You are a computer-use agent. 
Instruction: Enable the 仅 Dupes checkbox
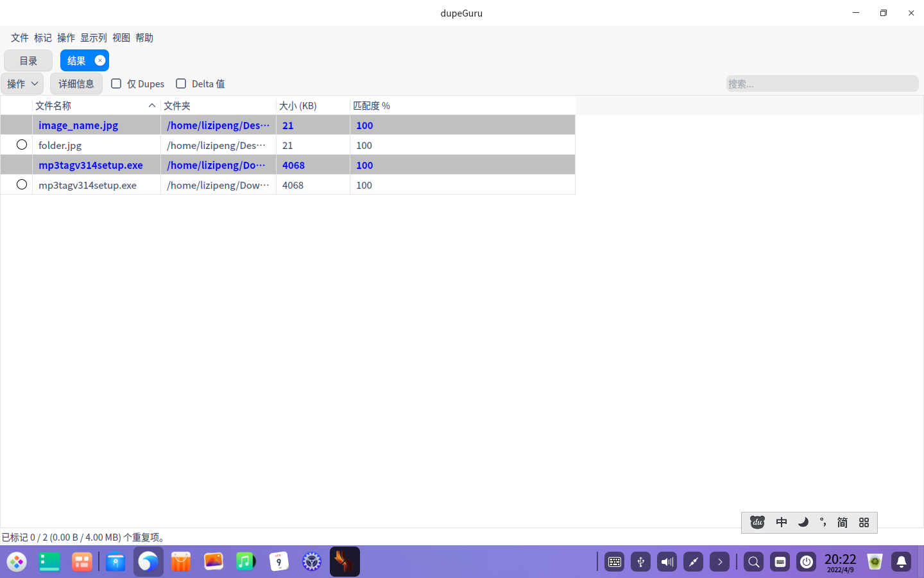(116, 83)
